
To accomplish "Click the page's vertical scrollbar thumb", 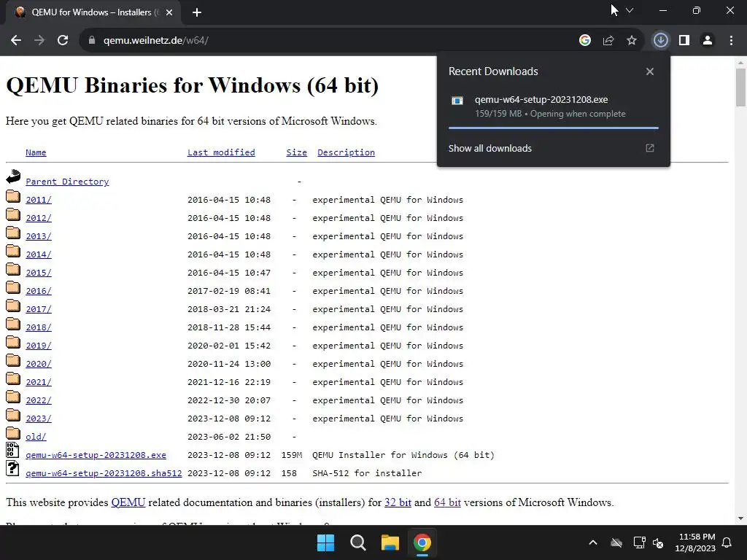I will [x=740, y=87].
